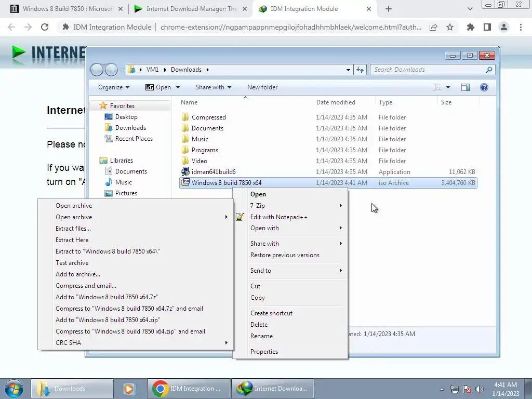Open Chrome three-dot menu
Viewport: 532px width, 399px height.
521,27
